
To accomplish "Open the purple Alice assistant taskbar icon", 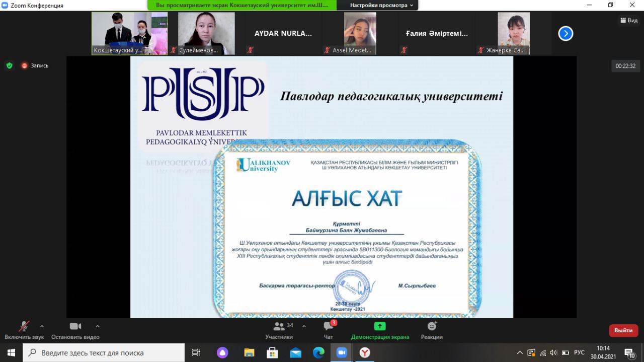I will click(x=222, y=352).
